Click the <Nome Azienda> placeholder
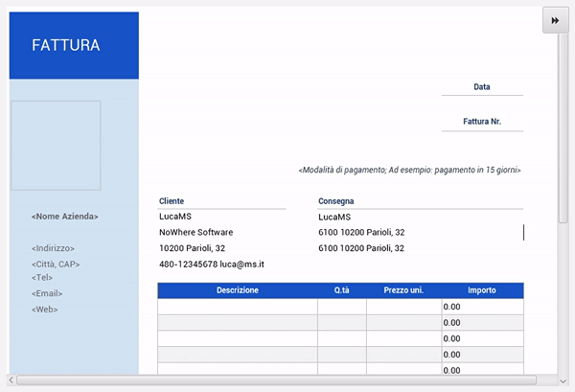Image resolution: width=575 pixels, height=392 pixels. click(x=65, y=217)
